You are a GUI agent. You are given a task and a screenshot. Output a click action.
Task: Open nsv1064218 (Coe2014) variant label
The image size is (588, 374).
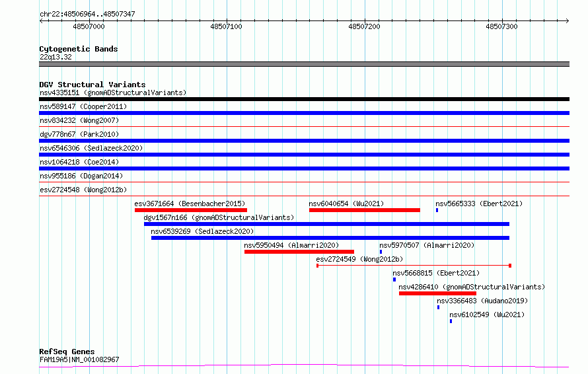pos(79,162)
